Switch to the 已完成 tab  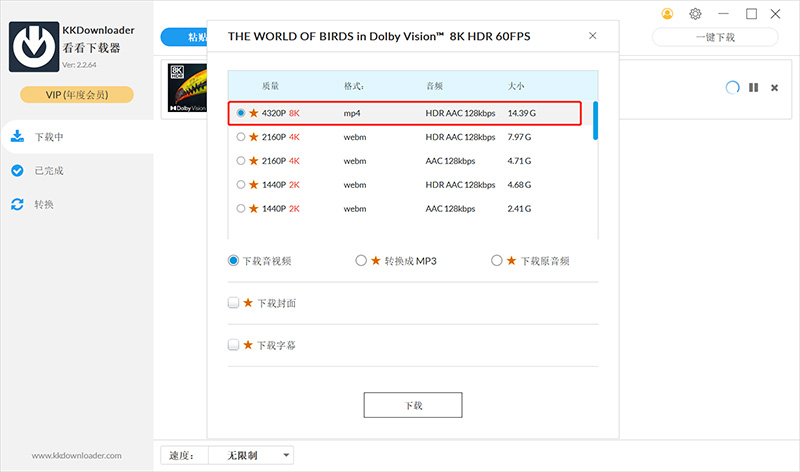click(x=48, y=171)
